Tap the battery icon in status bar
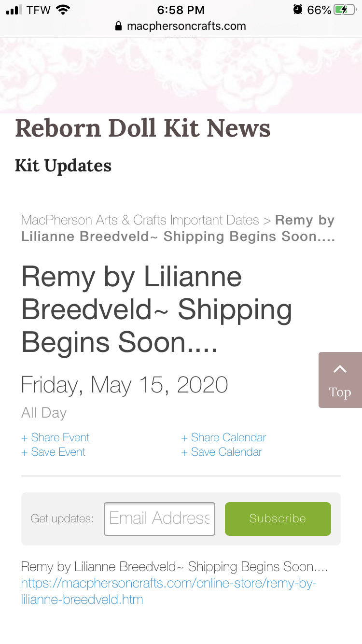 pyautogui.click(x=345, y=10)
